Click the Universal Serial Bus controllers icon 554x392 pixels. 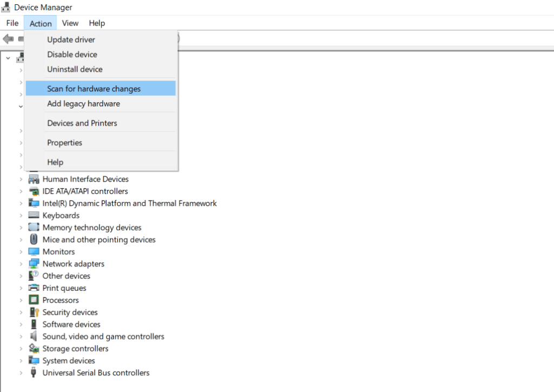(x=34, y=373)
